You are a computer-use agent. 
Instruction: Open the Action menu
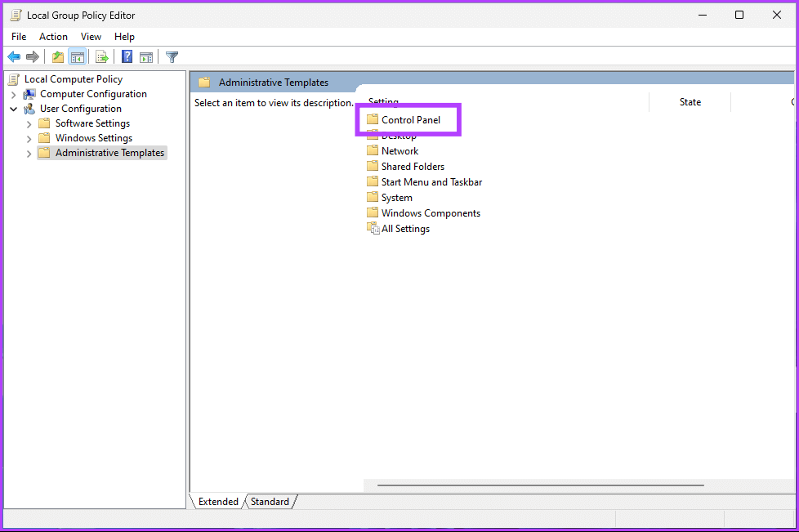click(x=53, y=37)
